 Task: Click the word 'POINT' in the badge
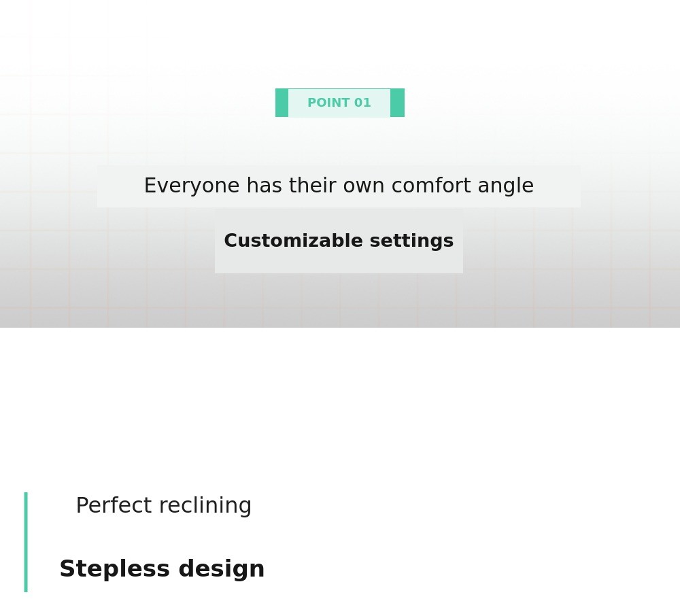coord(328,103)
